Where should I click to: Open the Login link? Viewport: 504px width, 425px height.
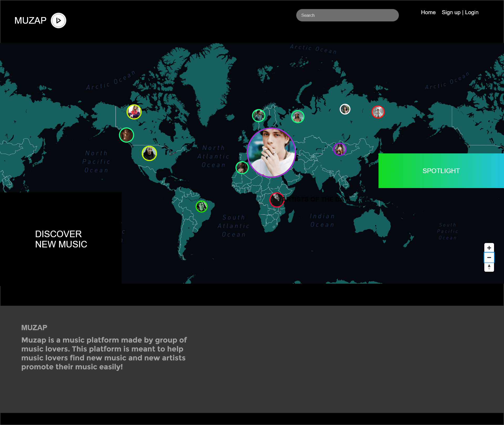coord(471,12)
